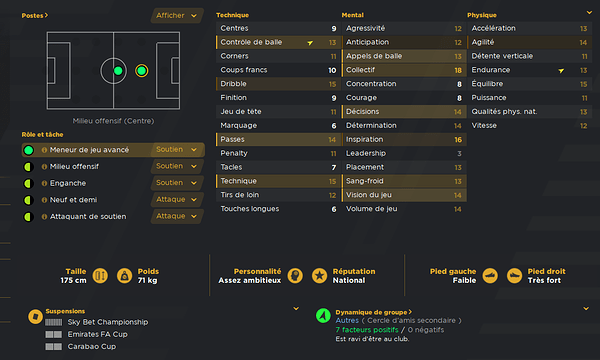
Task: Click the Sky Bet Championship suspension bar
Action: pyautogui.click(x=54, y=322)
